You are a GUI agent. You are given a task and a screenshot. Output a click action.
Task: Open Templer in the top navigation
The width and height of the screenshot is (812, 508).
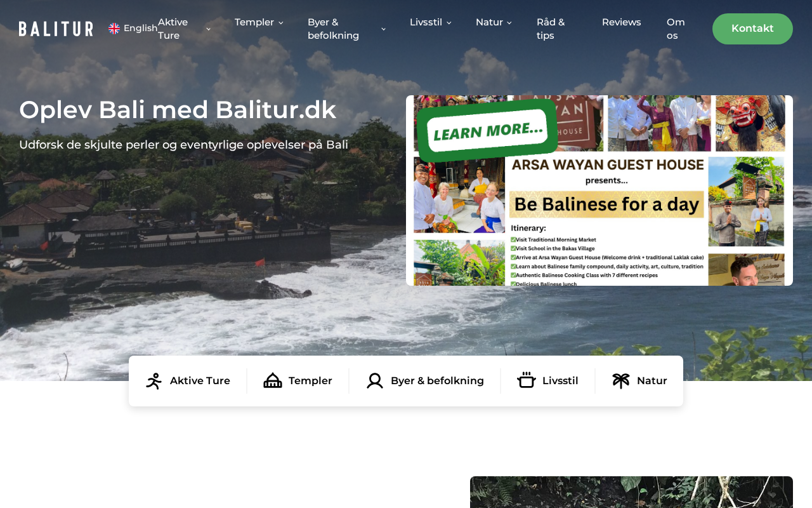254,22
